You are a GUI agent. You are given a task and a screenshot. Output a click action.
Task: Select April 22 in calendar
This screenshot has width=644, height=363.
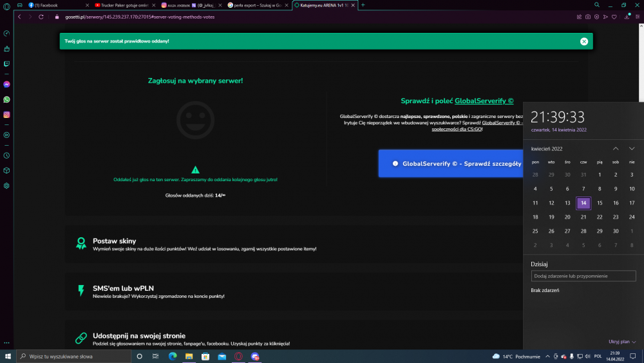[x=600, y=217]
